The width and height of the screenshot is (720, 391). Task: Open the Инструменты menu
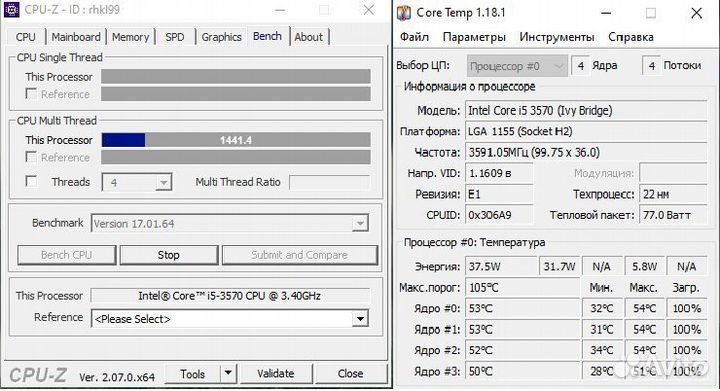click(557, 37)
